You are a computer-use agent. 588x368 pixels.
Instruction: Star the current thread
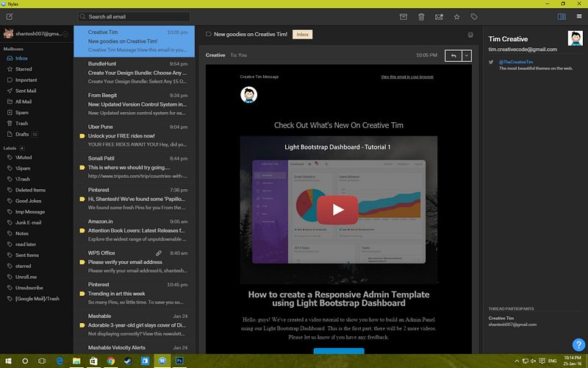[456, 16]
